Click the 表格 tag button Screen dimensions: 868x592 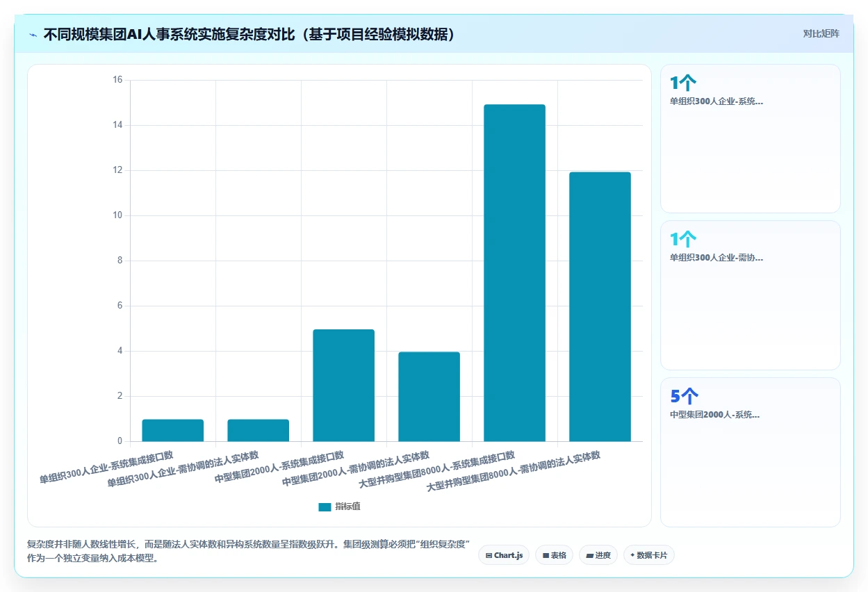554,555
